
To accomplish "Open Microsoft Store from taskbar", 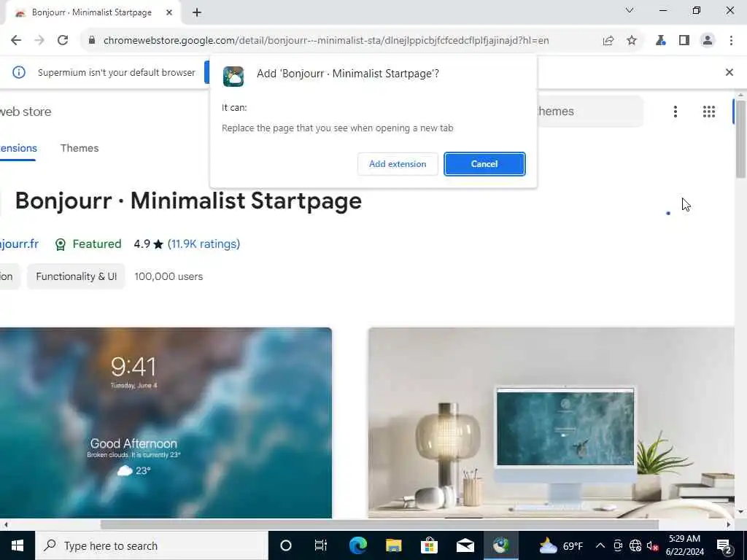I will [x=429, y=545].
